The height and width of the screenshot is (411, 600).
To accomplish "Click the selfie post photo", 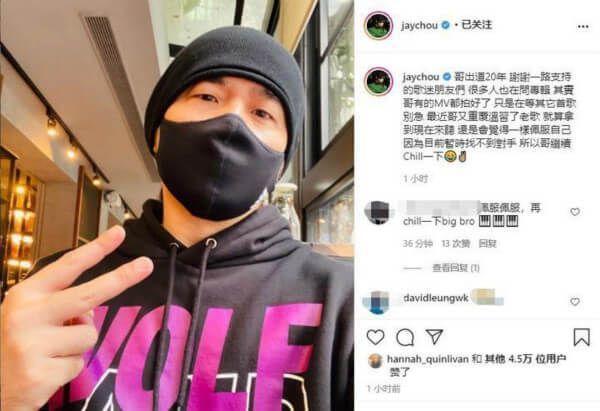I will (x=177, y=206).
